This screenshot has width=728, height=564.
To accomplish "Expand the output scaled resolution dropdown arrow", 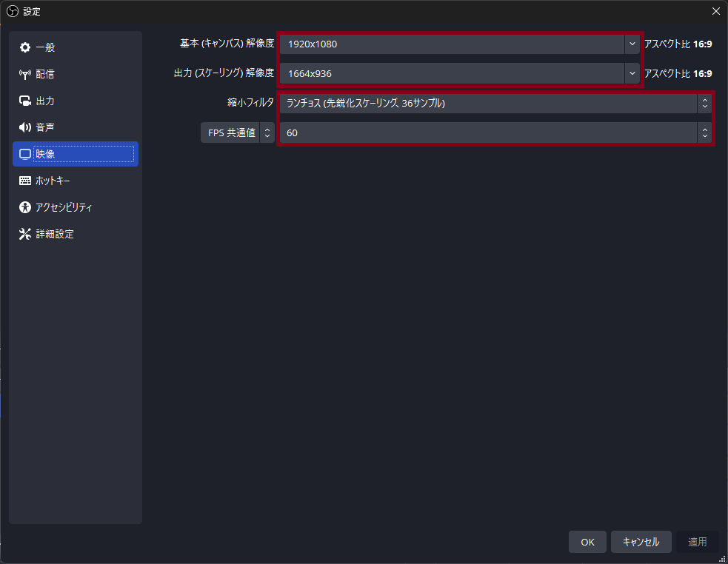I will point(632,73).
